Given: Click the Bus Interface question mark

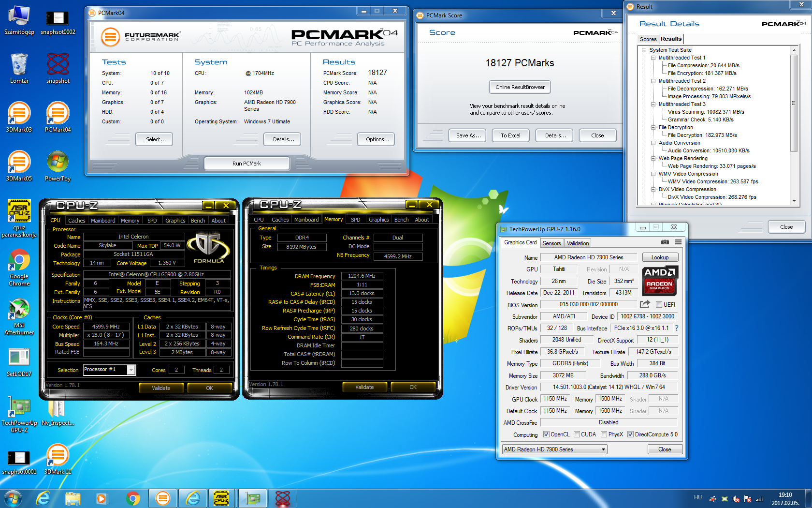Looking at the screenshot, I should click(676, 328).
